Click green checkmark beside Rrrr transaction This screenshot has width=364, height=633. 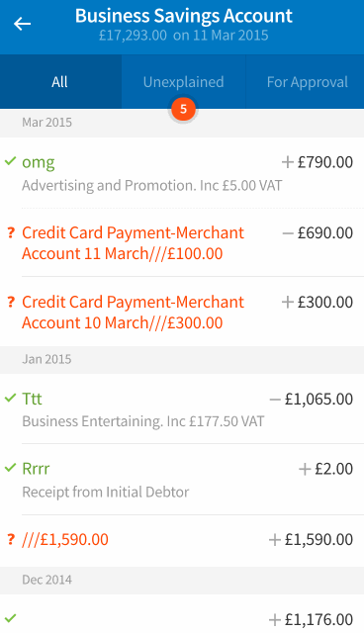pyautogui.click(x=11, y=468)
